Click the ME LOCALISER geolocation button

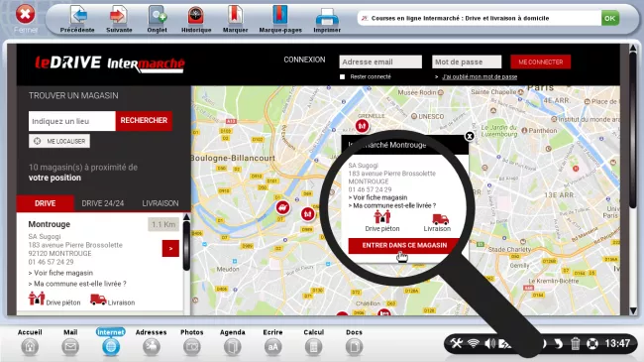click(59, 141)
